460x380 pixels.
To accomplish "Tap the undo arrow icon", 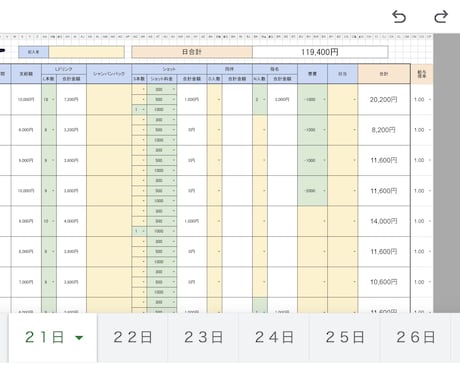I will [399, 17].
